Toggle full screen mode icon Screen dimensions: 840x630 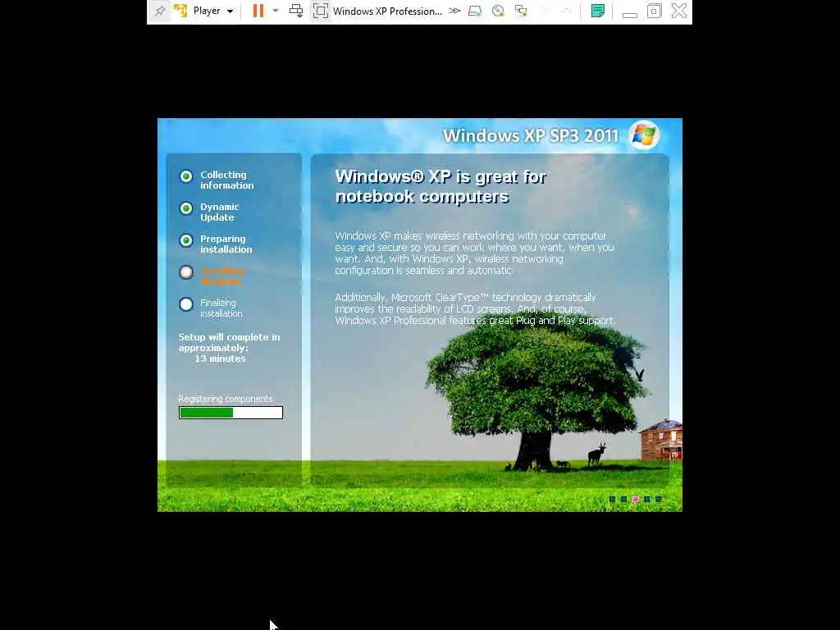click(321, 11)
